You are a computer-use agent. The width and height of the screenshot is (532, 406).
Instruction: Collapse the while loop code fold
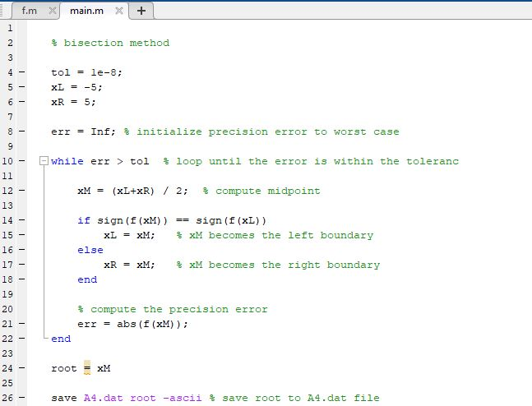[x=44, y=161]
